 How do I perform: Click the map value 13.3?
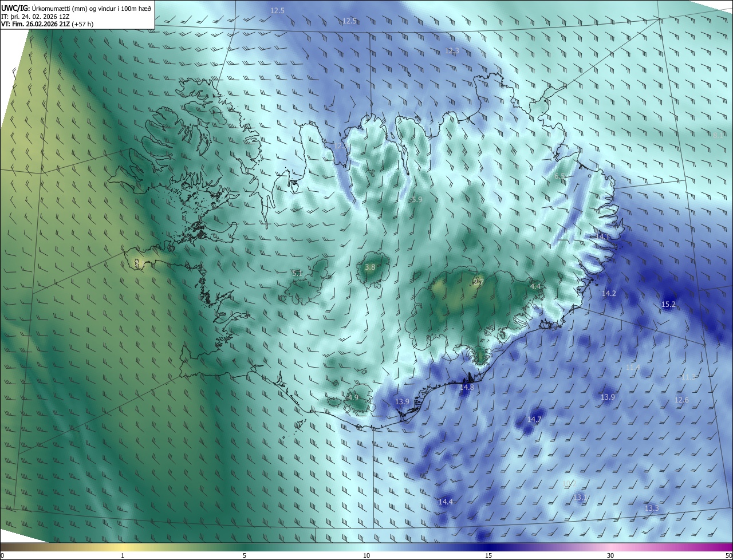coord(652,508)
